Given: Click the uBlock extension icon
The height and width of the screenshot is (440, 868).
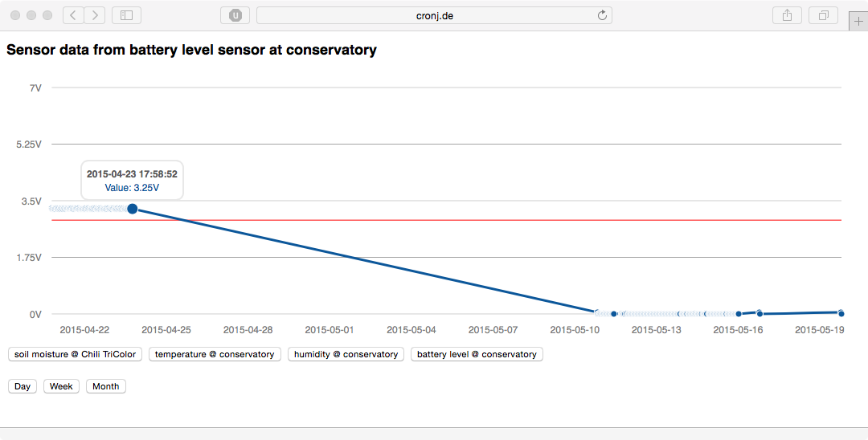Looking at the screenshot, I should click(235, 15).
